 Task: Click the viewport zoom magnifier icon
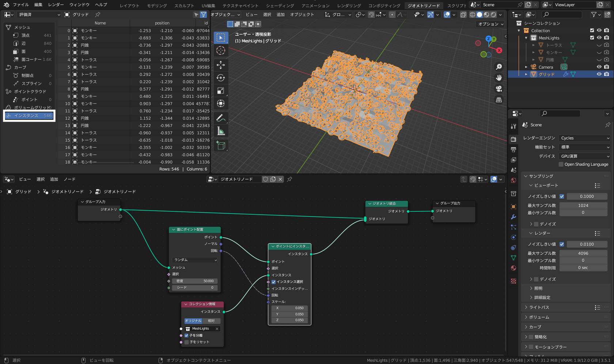pyautogui.click(x=499, y=67)
